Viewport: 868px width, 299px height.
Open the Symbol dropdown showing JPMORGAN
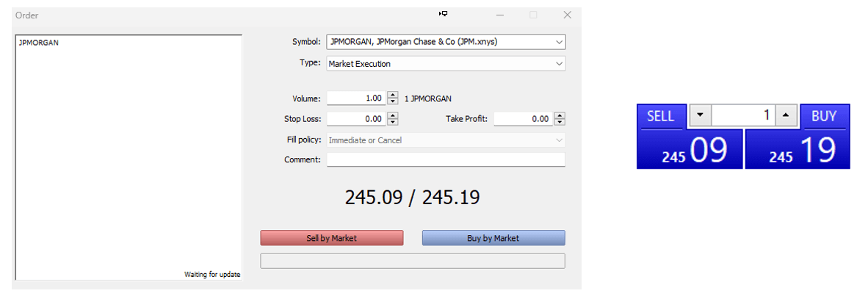pos(559,42)
